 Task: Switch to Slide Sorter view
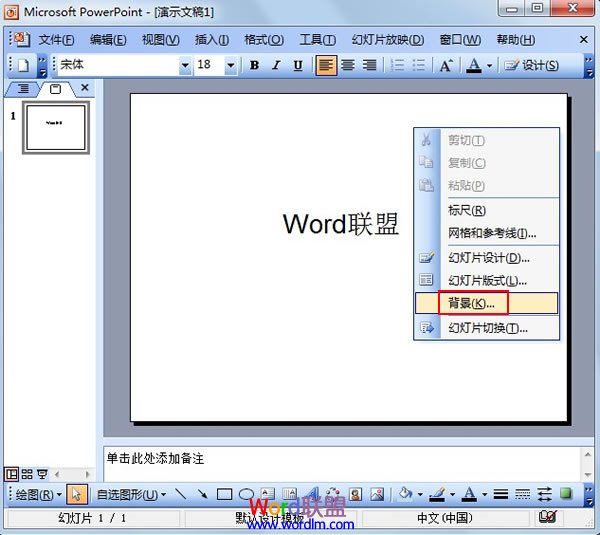click(27, 475)
